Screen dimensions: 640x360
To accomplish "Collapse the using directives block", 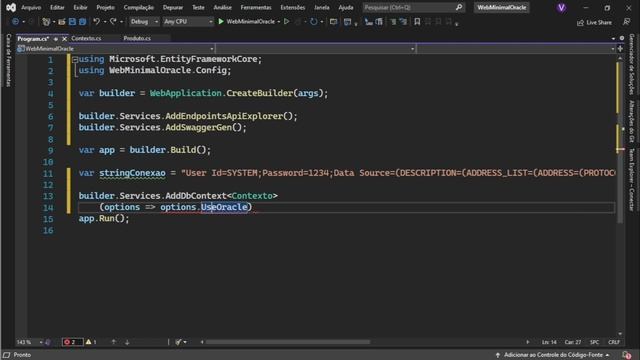I will point(75,60).
